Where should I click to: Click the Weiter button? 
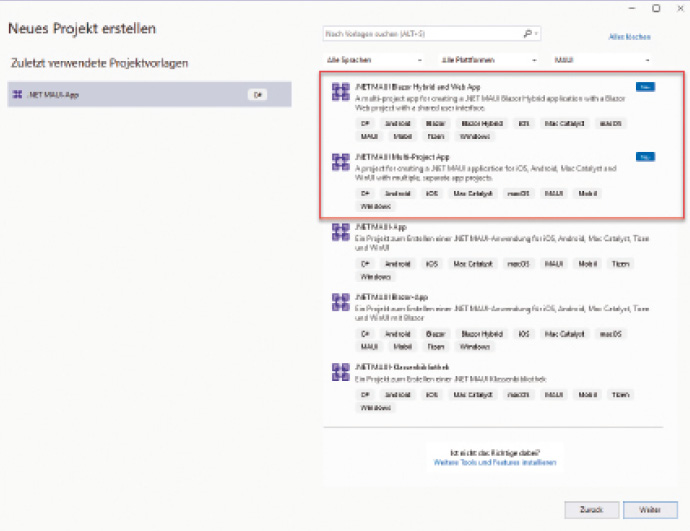(650, 510)
